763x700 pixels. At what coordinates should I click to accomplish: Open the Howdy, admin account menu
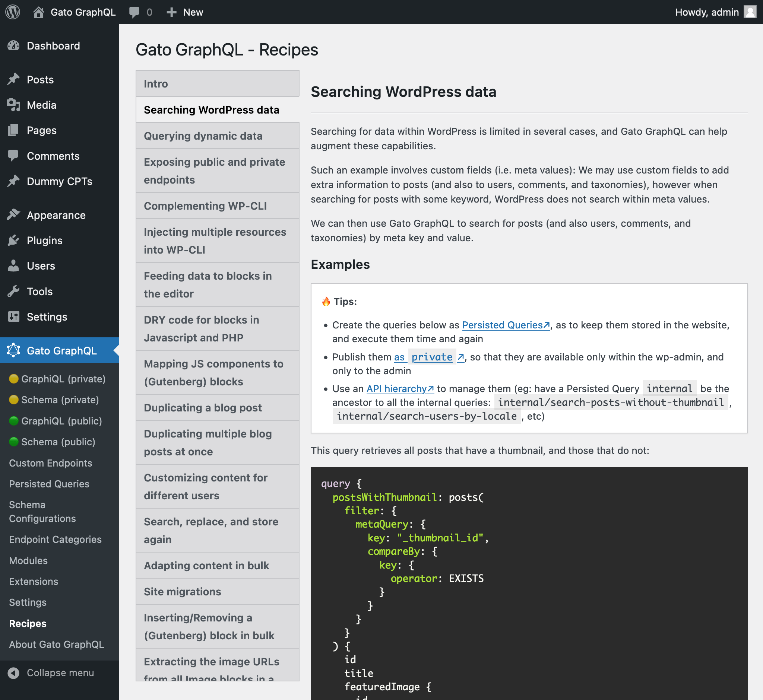(x=706, y=12)
